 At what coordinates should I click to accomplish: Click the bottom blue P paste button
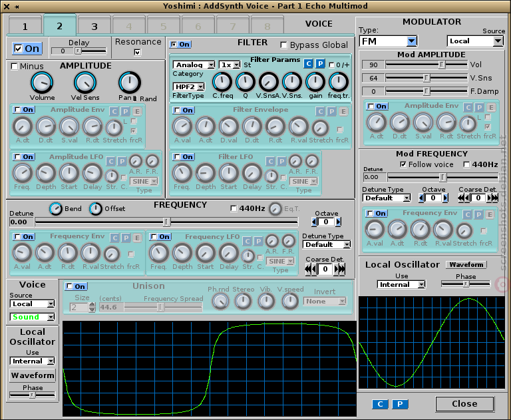click(x=400, y=404)
